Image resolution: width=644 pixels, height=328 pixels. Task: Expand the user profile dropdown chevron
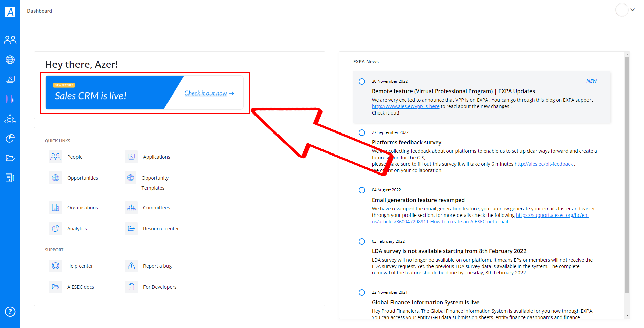click(x=632, y=10)
